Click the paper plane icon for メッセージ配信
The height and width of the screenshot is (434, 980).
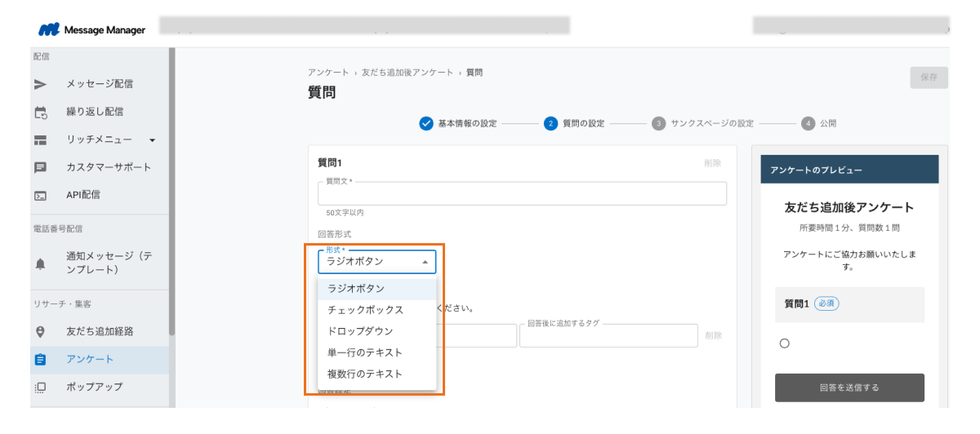pos(40,84)
